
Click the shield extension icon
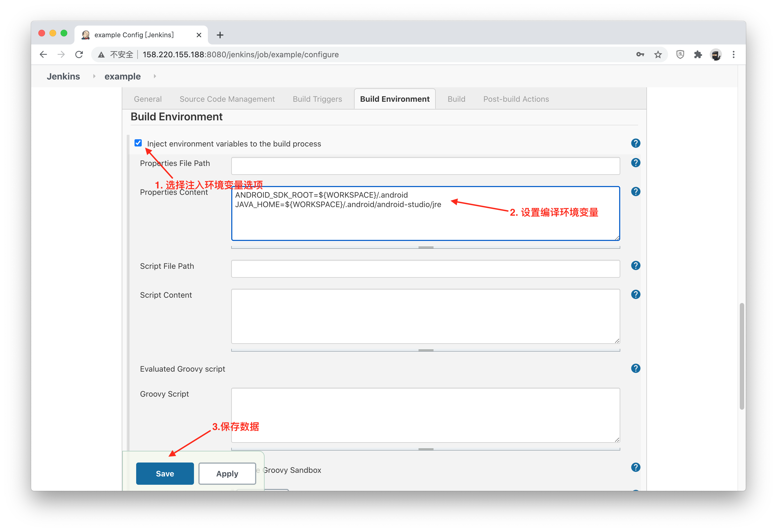[x=680, y=54]
